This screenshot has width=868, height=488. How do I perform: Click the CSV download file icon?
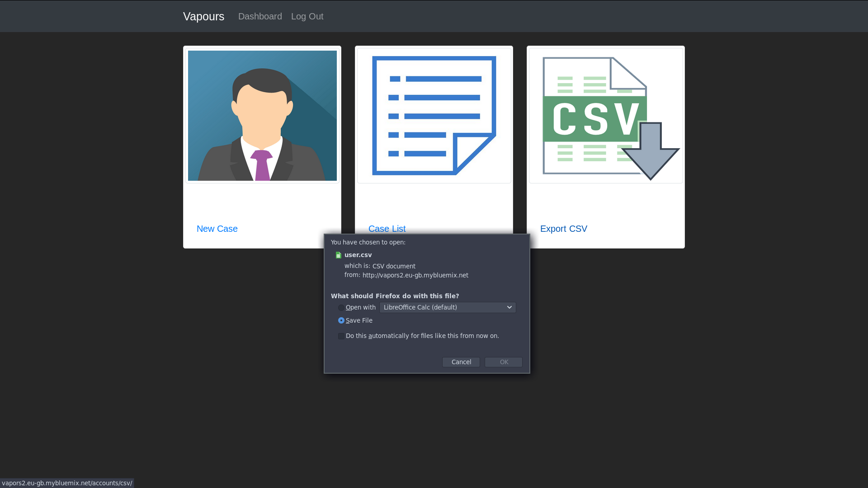(x=606, y=116)
